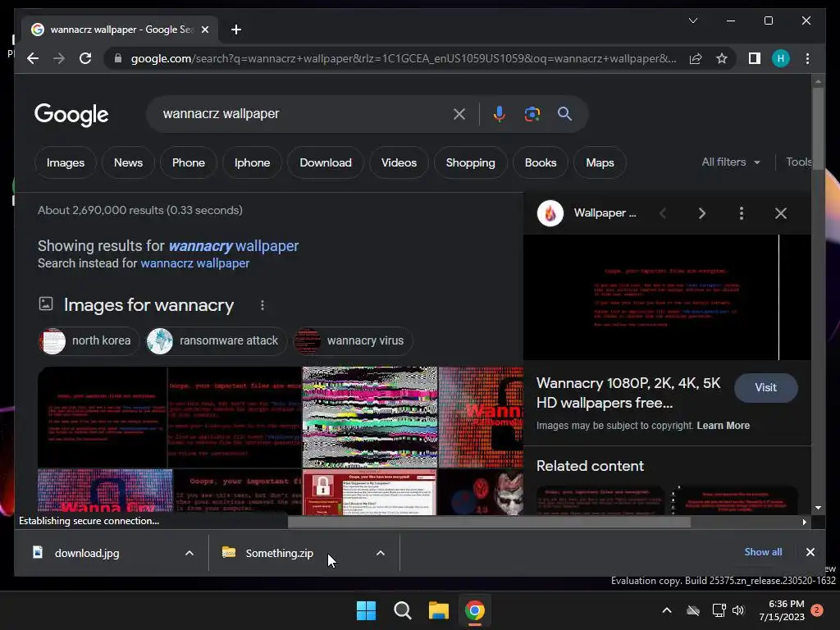Show next image in preview panel
This screenshot has width=840, height=630.
(702, 213)
